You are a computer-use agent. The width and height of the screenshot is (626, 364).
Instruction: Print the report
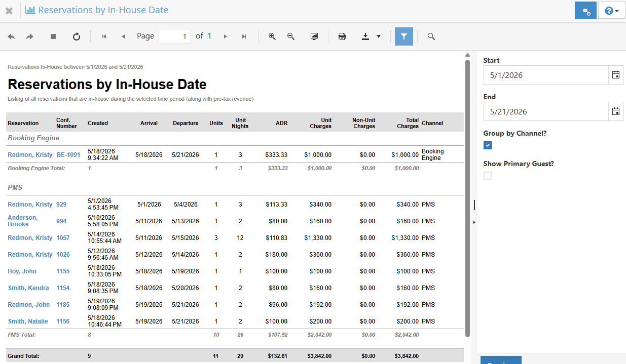[342, 36]
